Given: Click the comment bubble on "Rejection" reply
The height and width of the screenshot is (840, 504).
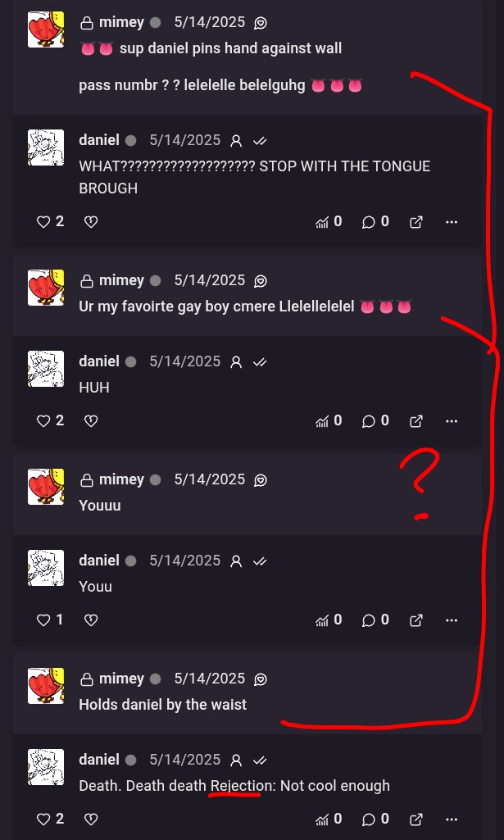Looking at the screenshot, I should pyautogui.click(x=369, y=820).
